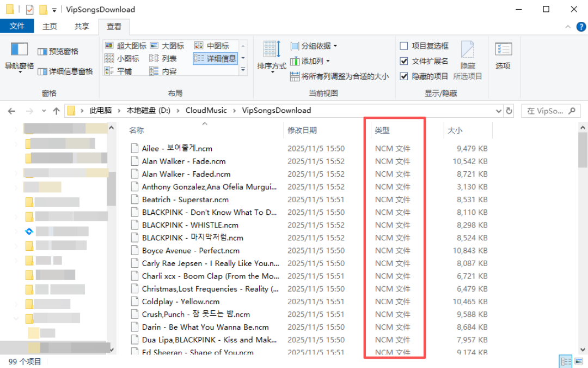Screen dimensions: 588x368
Task: Open Explorer help with the question mark
Action: [581, 27]
